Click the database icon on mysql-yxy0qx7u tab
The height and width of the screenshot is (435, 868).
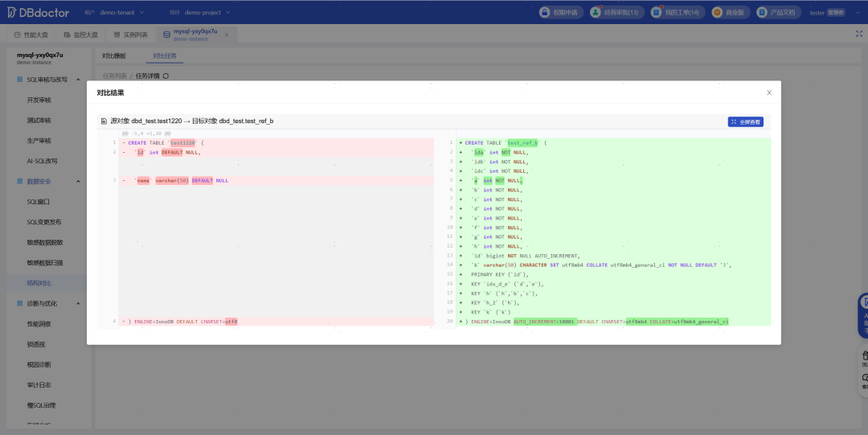pos(166,35)
